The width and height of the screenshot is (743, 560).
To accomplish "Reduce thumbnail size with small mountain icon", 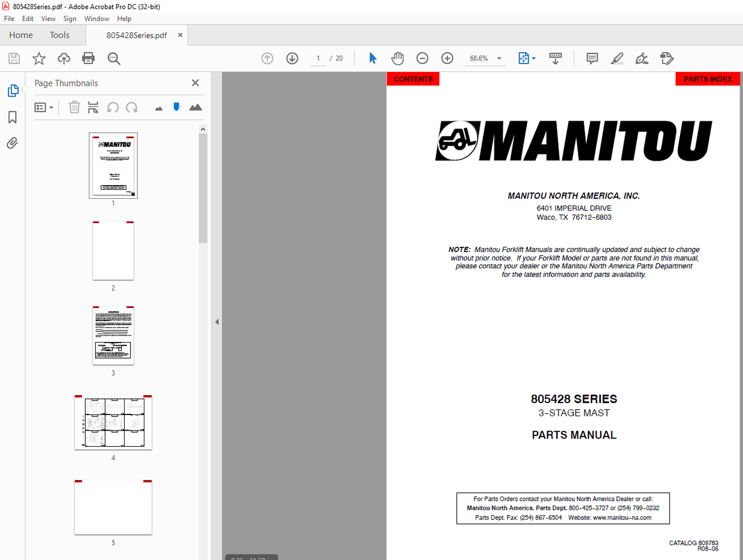I will pos(158,107).
